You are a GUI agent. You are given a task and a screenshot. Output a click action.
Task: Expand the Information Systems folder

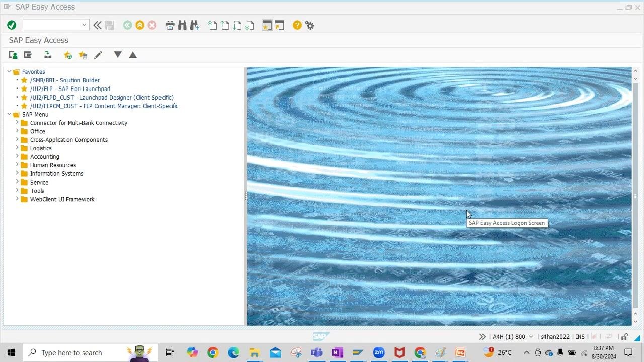coord(17,173)
